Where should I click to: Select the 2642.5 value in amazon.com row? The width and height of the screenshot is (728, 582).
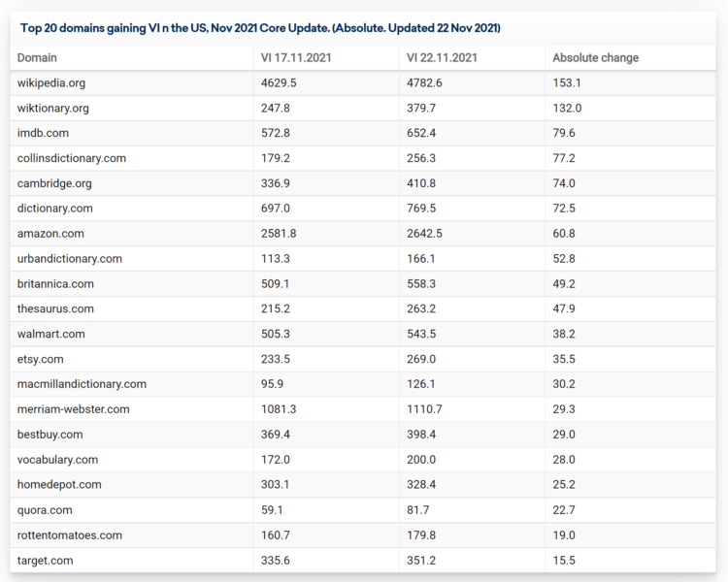pyautogui.click(x=424, y=234)
